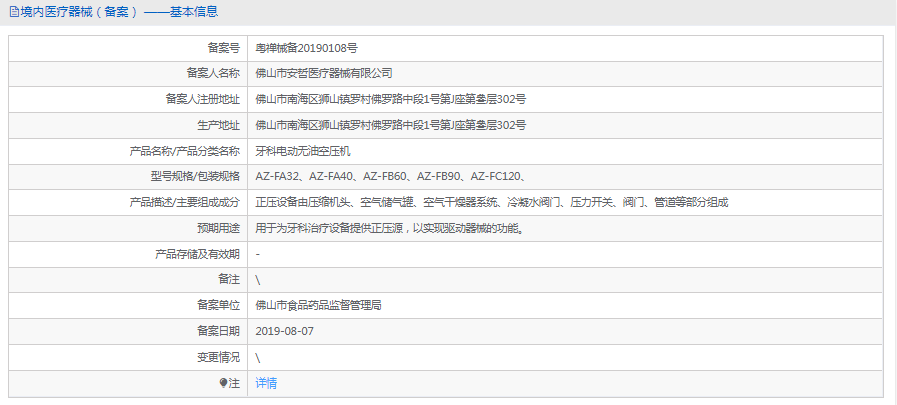Click the 备案日期 row label

[219, 331]
